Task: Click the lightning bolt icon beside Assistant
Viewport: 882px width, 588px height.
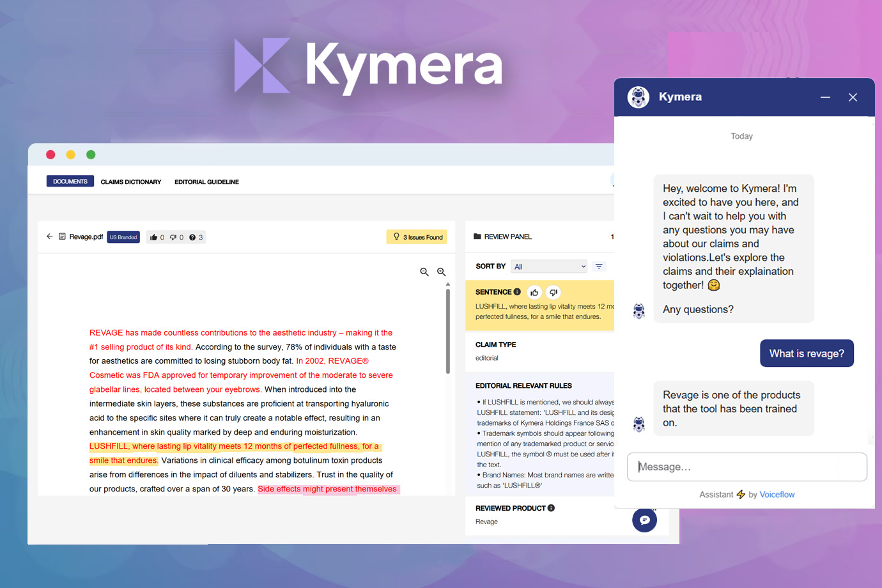Action: (x=741, y=495)
